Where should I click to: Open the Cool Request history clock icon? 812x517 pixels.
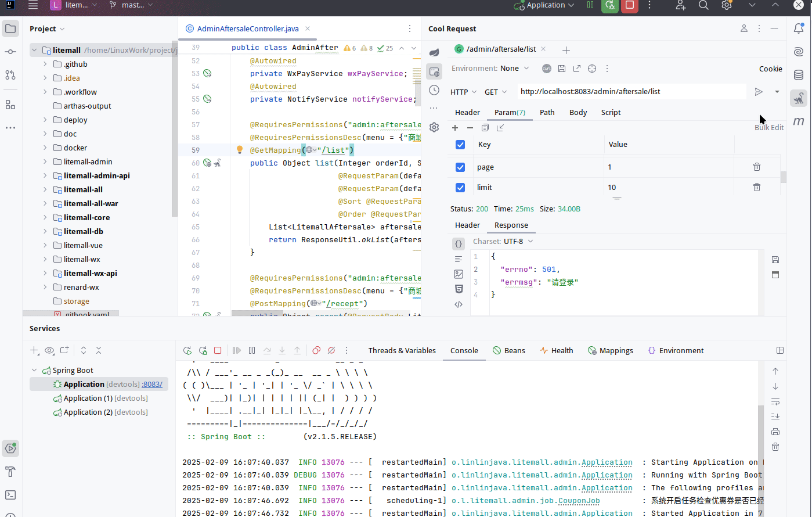click(434, 90)
